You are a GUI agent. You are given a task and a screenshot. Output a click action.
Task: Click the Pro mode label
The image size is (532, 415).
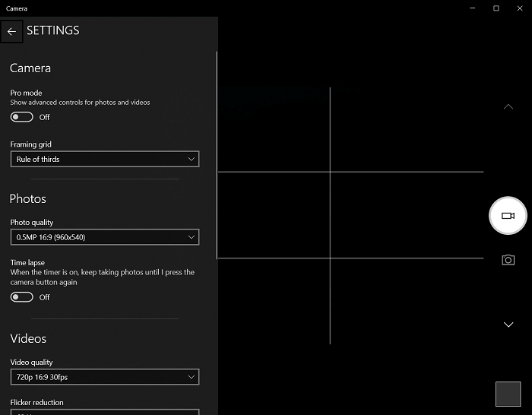[x=26, y=93]
